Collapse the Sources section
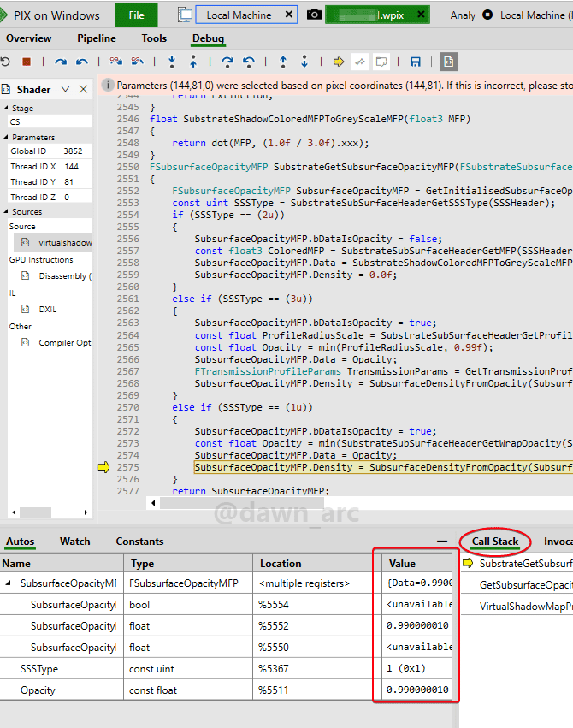The width and height of the screenshot is (573, 728). coord(6,211)
